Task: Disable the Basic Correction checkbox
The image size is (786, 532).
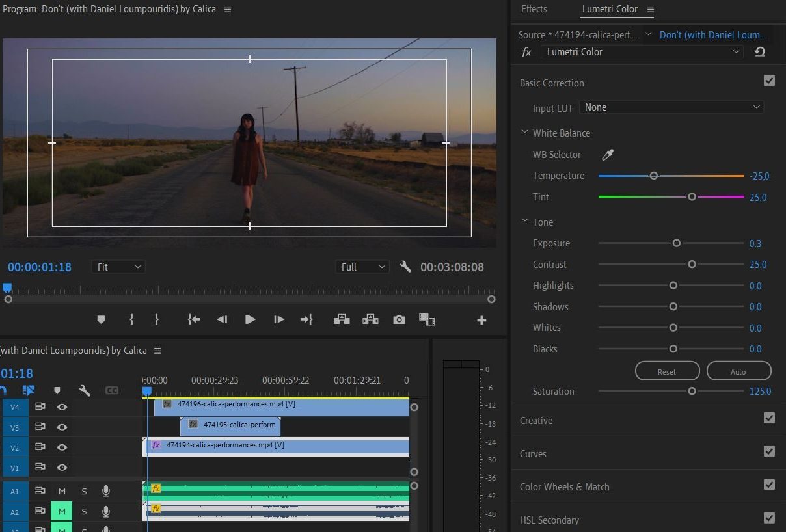Action: (x=769, y=81)
